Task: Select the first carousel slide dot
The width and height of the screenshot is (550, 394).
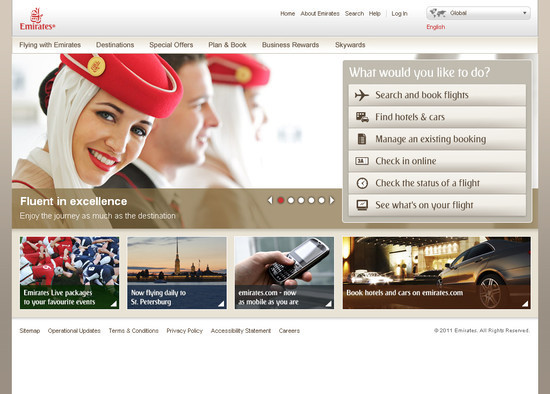Action: coord(281,200)
